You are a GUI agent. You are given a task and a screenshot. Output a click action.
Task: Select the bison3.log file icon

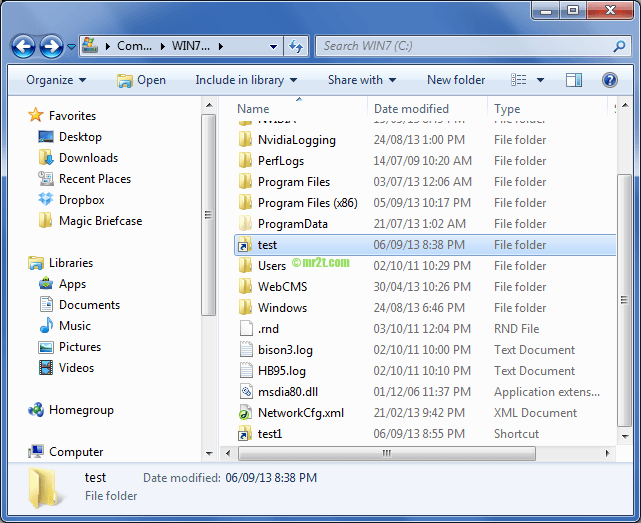246,349
